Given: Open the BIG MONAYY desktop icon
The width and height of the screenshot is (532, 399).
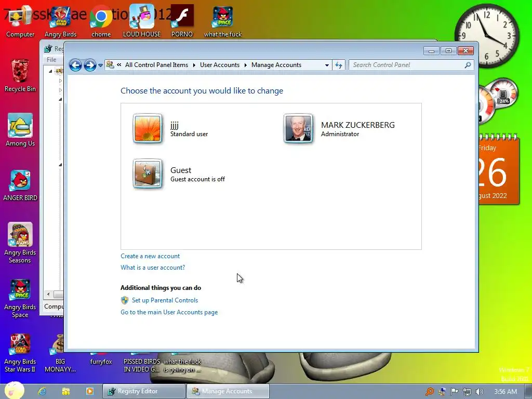Looking at the screenshot, I should click(60, 353).
